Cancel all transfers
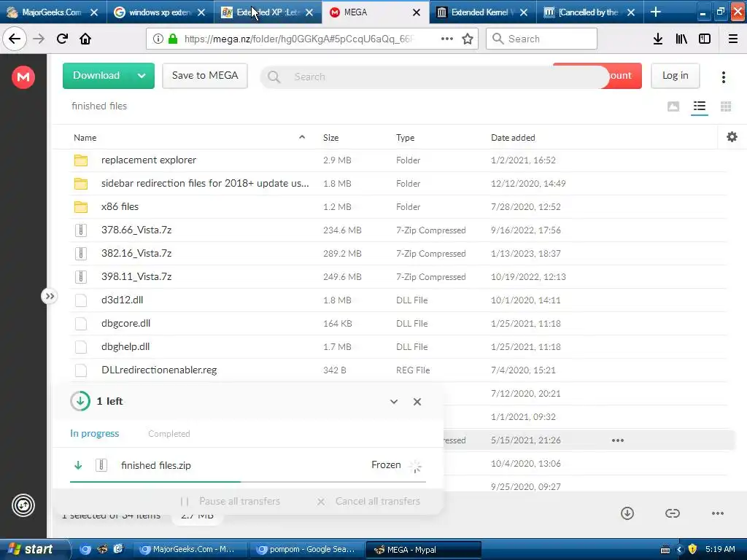747x560 pixels. pyautogui.click(x=368, y=501)
